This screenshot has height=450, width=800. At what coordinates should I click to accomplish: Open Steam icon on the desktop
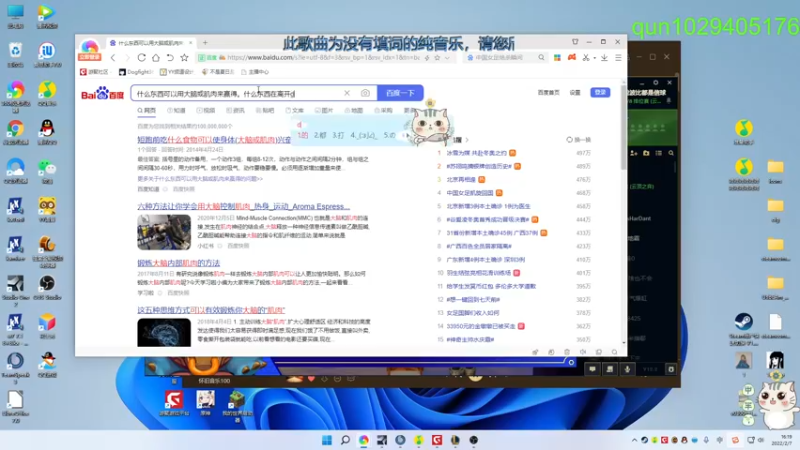pos(743,328)
